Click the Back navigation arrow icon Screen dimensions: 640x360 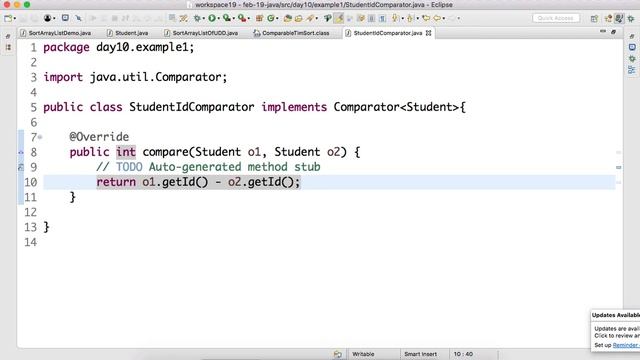(437, 18)
